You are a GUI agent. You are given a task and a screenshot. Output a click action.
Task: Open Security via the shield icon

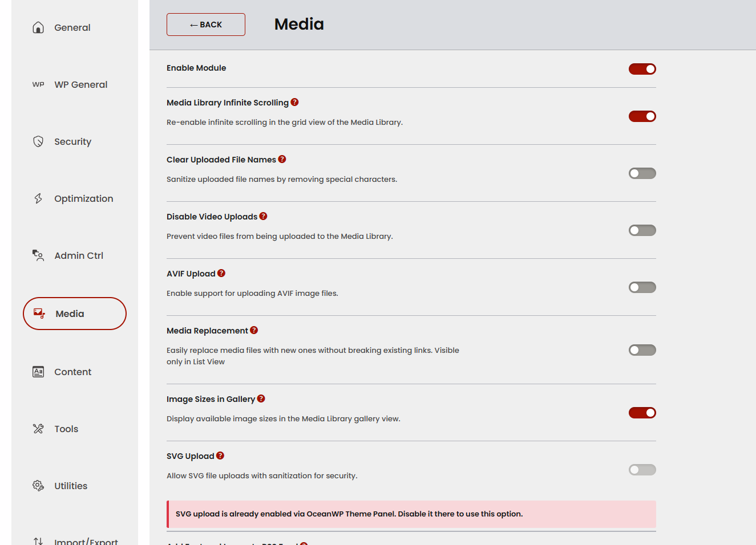(38, 141)
